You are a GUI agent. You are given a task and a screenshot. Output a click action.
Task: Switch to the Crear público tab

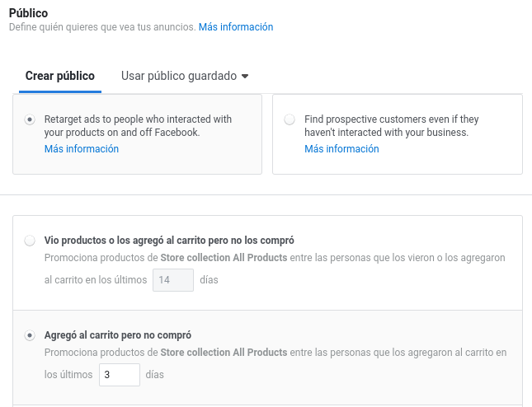[x=59, y=76]
